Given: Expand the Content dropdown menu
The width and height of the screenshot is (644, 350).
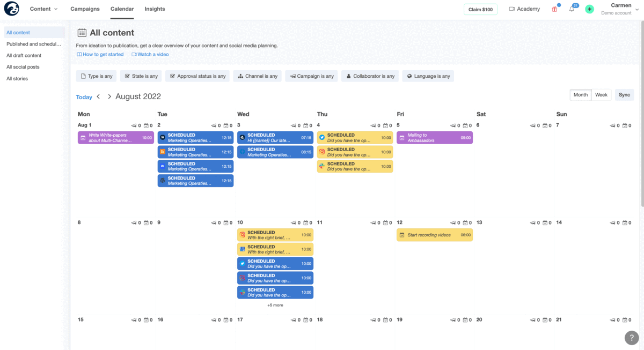Looking at the screenshot, I should (x=43, y=9).
